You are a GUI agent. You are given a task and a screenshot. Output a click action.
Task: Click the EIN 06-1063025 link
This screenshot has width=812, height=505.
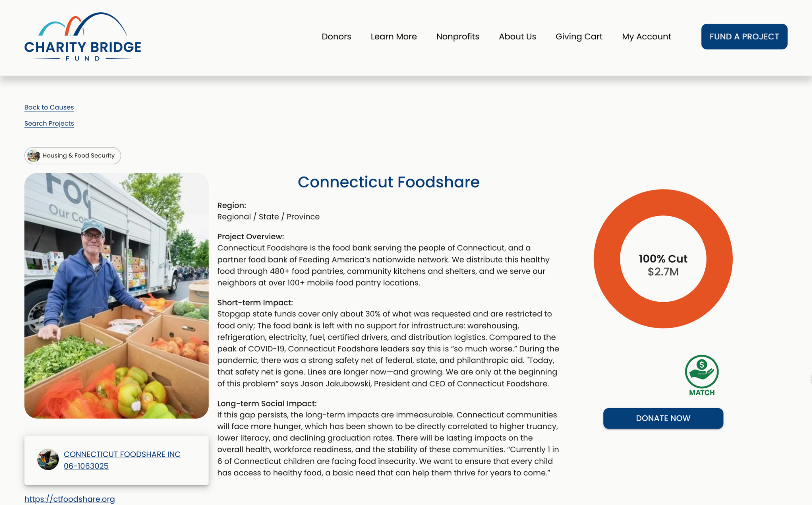(x=86, y=466)
